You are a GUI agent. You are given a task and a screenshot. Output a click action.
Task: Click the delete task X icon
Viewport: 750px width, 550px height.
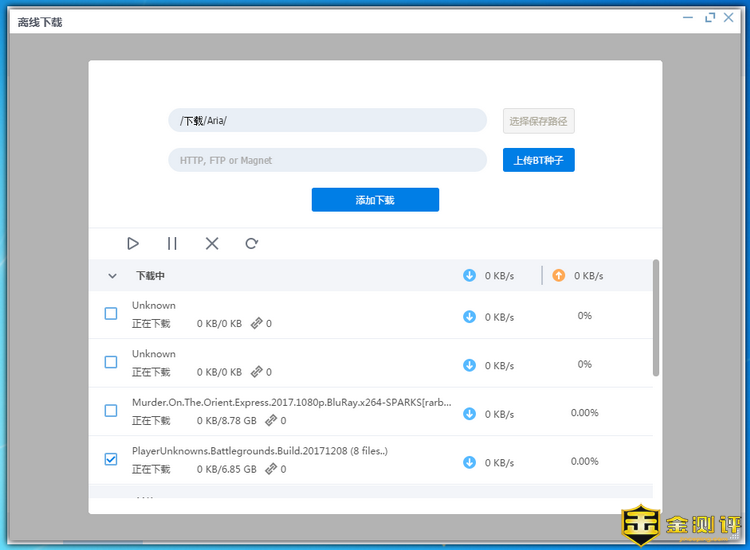[x=212, y=243]
